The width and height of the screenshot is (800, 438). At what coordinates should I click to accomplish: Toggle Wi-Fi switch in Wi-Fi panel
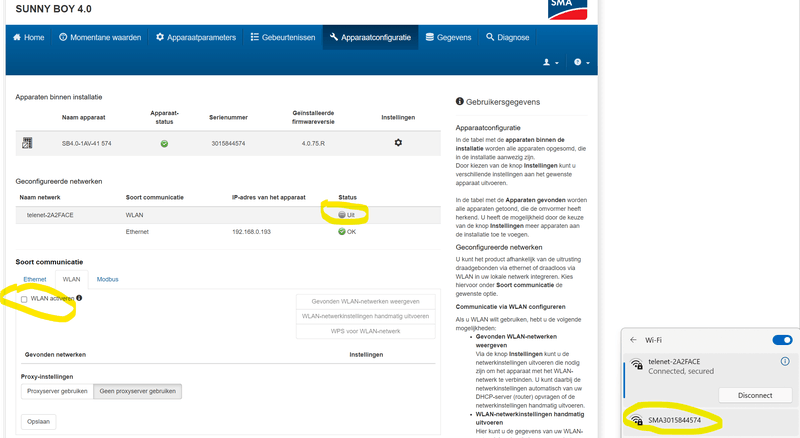tap(782, 340)
